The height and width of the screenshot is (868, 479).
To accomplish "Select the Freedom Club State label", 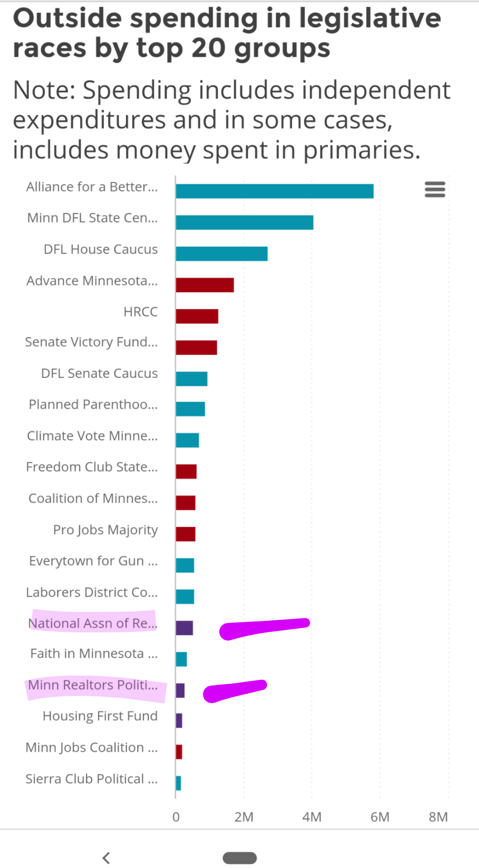I will pos(92,467).
